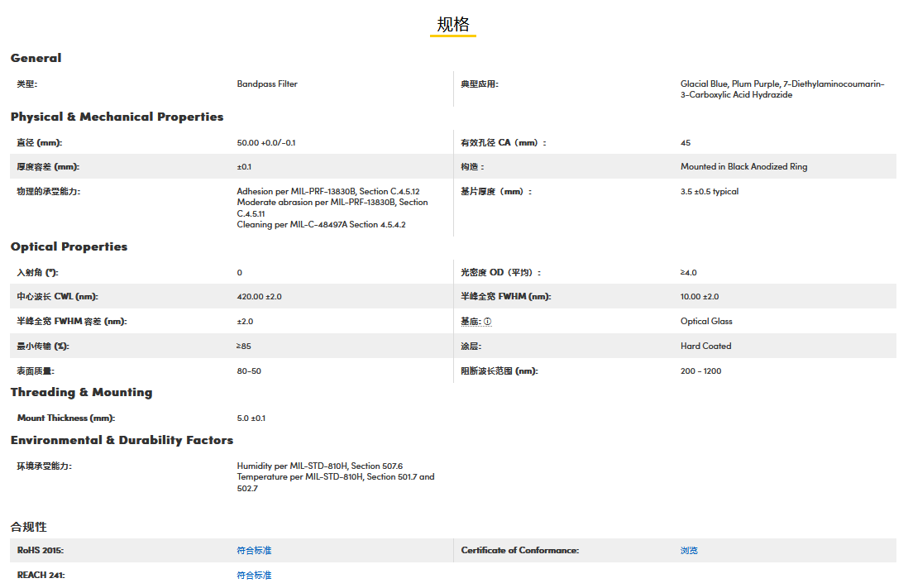The height and width of the screenshot is (588, 908).
Task: Click the 规格 section heading
Action: (x=453, y=25)
